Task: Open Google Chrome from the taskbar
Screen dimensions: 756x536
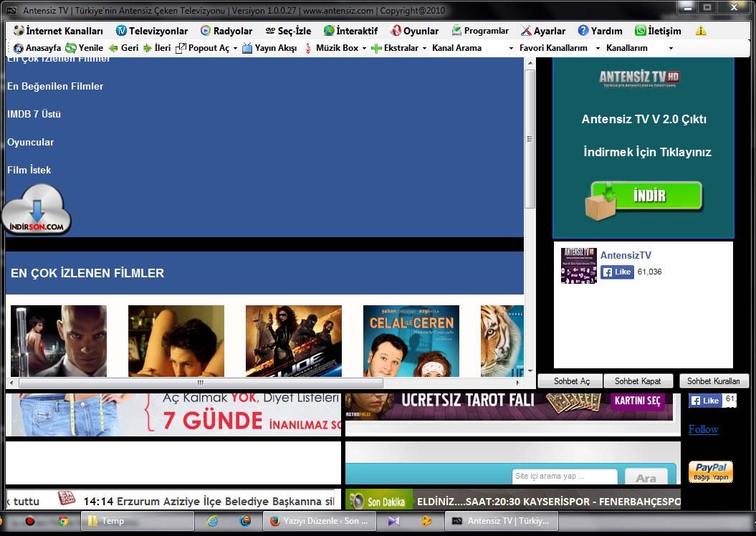Action: [62, 521]
